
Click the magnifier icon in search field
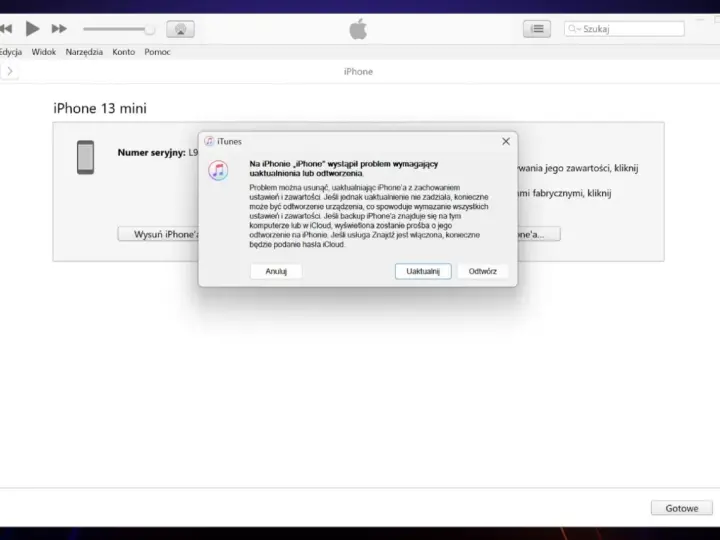tap(572, 29)
